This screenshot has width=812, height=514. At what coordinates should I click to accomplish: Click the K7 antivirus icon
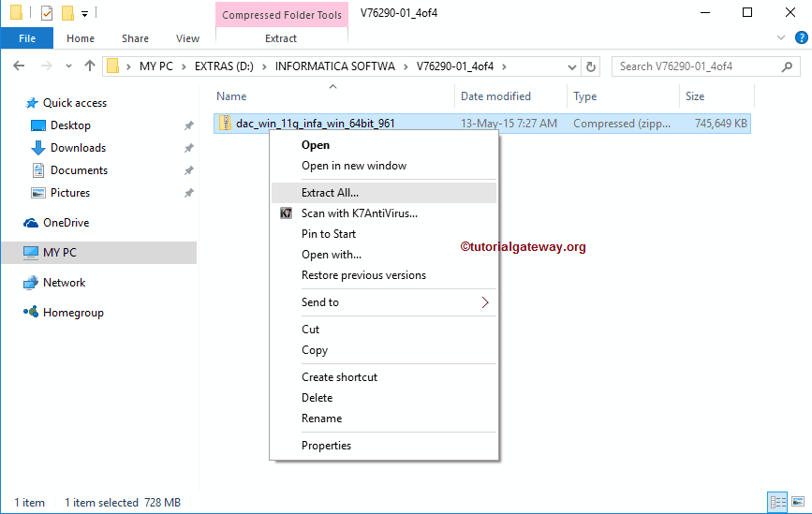coord(286,213)
